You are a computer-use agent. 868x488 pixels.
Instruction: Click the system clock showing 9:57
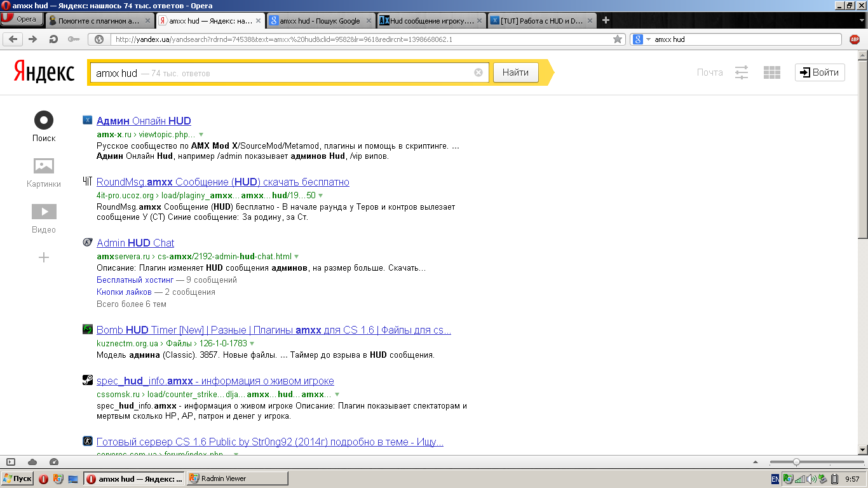pyautogui.click(x=852, y=479)
